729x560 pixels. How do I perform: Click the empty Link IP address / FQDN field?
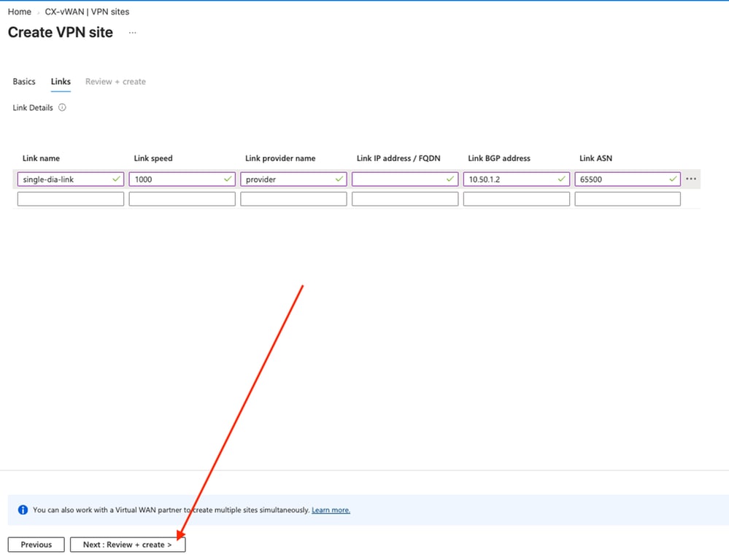[405, 179]
